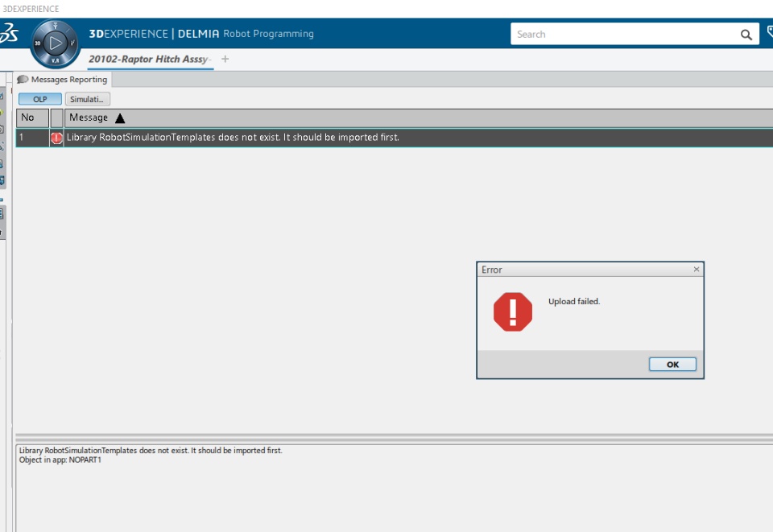Click OK in the Error dialog
Screen dimensions: 773x532
672,364
